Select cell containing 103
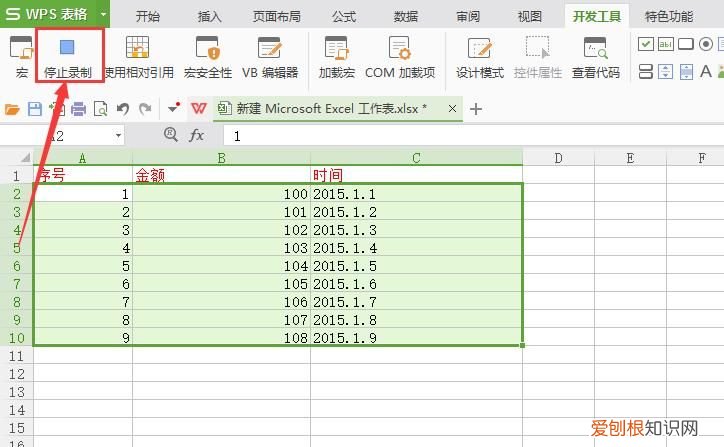 click(x=222, y=248)
